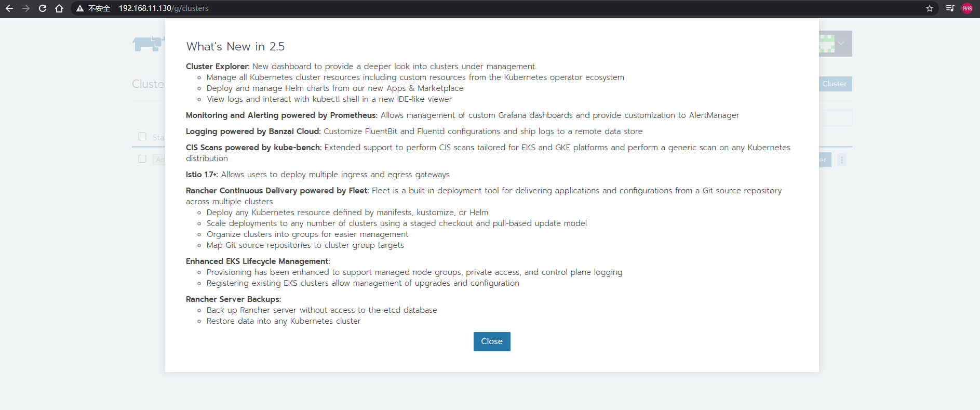
Task: Open the browser profile avatar
Action: click(967, 8)
